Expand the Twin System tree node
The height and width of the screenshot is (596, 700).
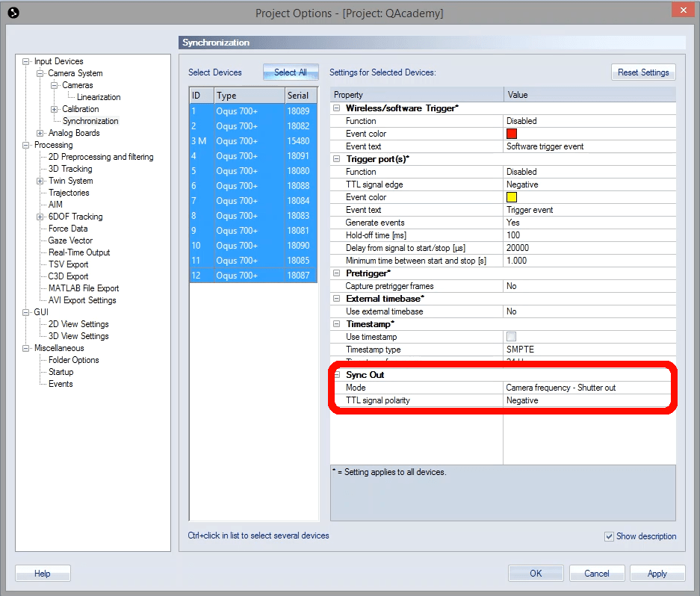(40, 181)
